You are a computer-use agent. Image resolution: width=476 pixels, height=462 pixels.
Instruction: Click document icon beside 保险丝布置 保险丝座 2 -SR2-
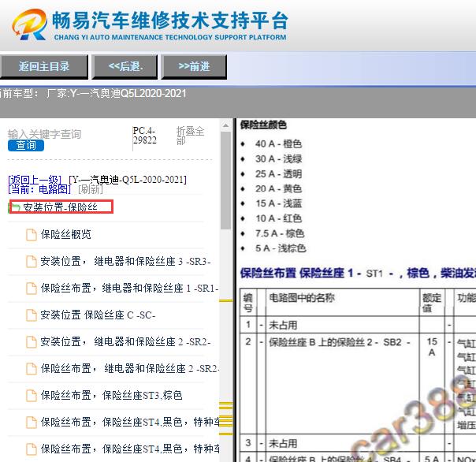pyautogui.click(x=31, y=368)
